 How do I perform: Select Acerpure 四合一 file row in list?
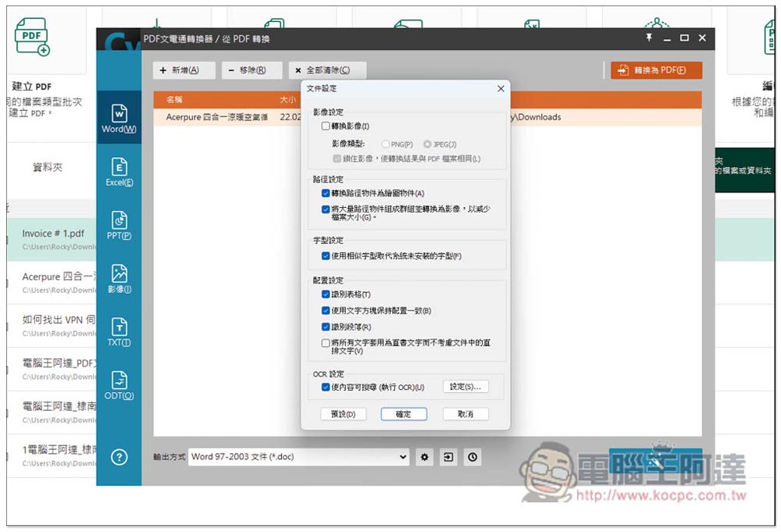pyautogui.click(x=427, y=117)
